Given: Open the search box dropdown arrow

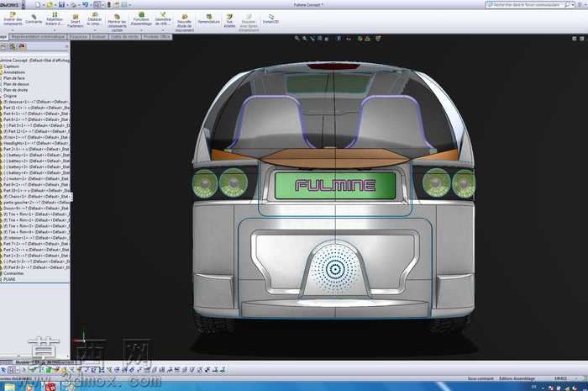Looking at the screenshot, I should click(x=573, y=5).
